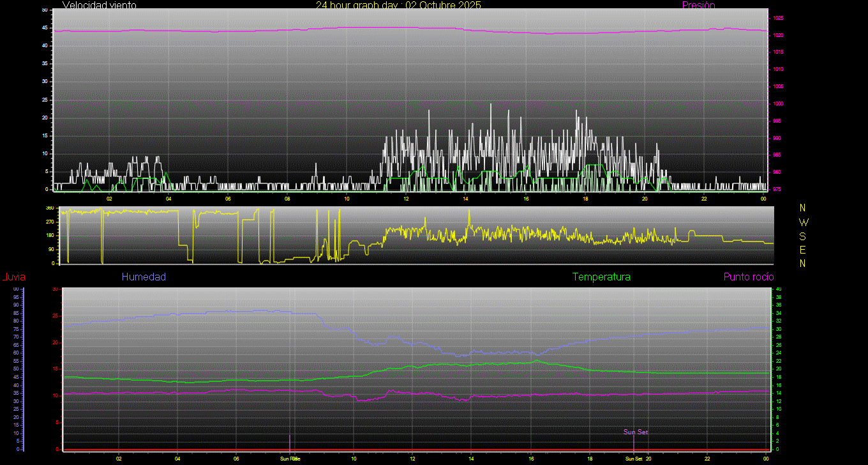
Task: Click hour 18 label under wind speed graph
Action: [x=585, y=199]
